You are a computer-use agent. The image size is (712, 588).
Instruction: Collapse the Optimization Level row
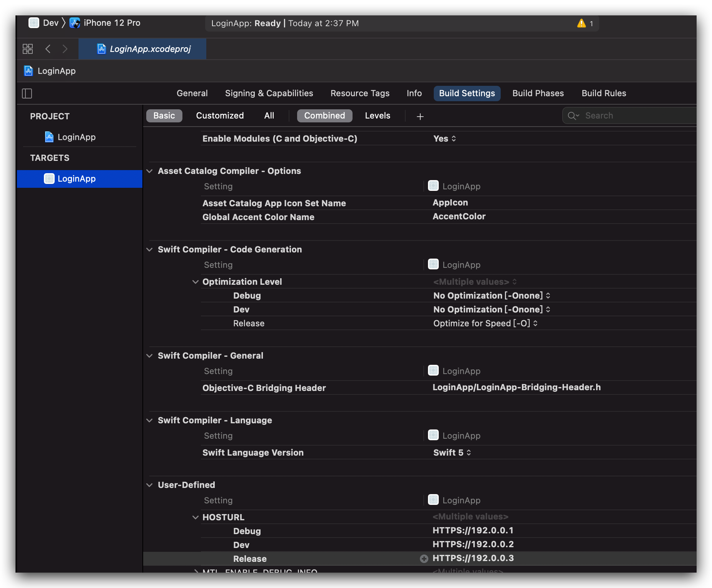pos(196,282)
